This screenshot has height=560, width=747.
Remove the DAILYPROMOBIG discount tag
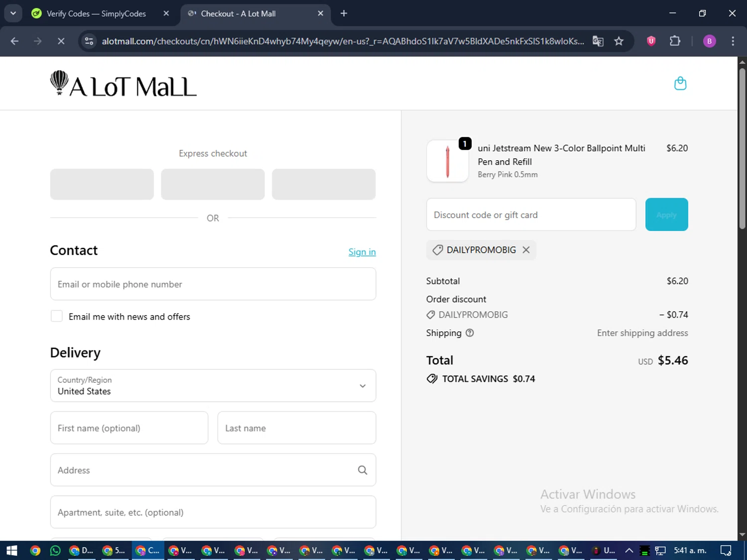[526, 250]
